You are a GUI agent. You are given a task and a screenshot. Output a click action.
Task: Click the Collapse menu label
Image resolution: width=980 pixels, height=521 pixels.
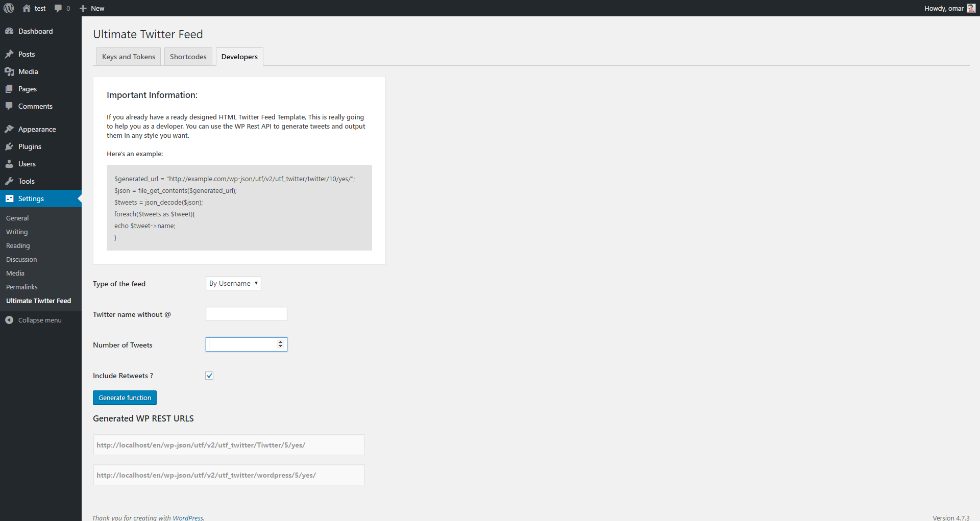[40, 320]
